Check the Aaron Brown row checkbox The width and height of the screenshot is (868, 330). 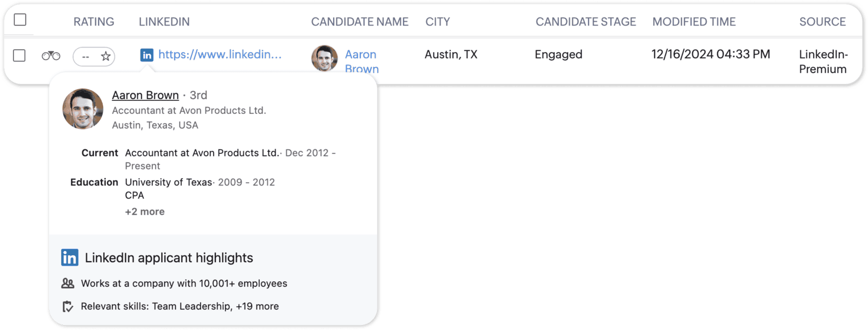coord(20,55)
